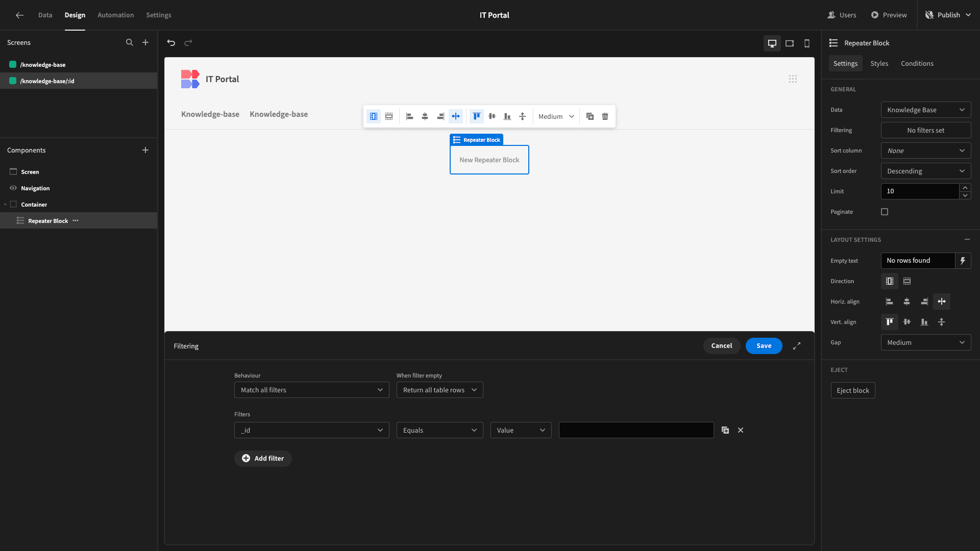Enable the Paginate checkbox
The width and height of the screenshot is (980, 551).
point(885,212)
